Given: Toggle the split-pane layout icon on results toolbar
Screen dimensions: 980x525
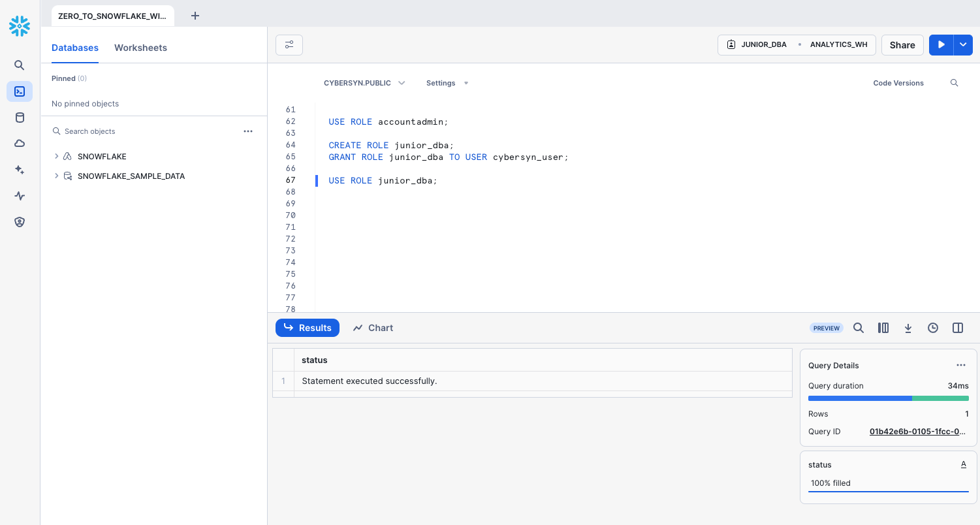Looking at the screenshot, I should pos(958,328).
